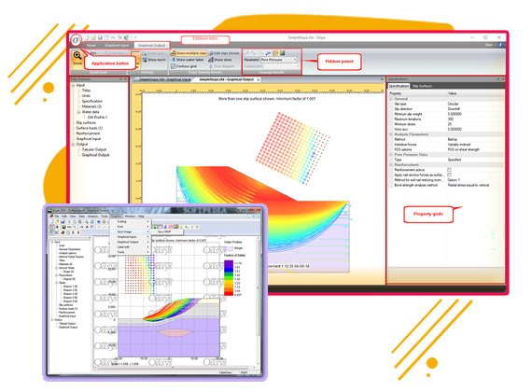
Task: Click the Show water table icon
Action: tap(174, 60)
